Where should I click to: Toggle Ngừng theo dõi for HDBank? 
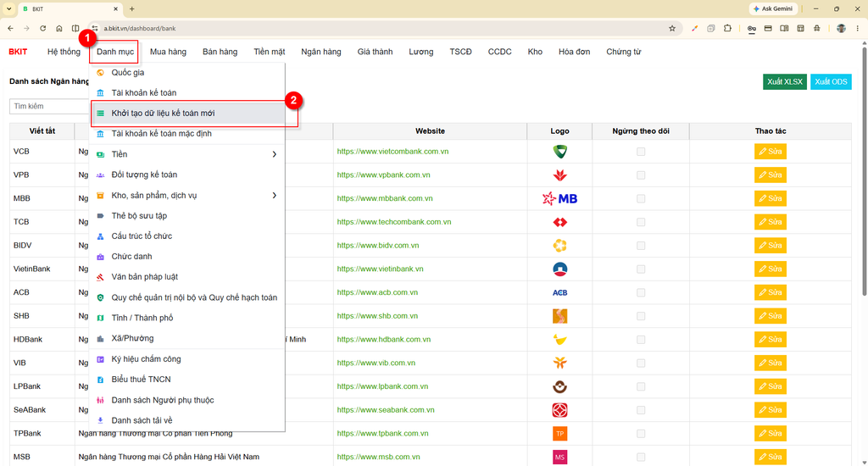click(x=641, y=340)
